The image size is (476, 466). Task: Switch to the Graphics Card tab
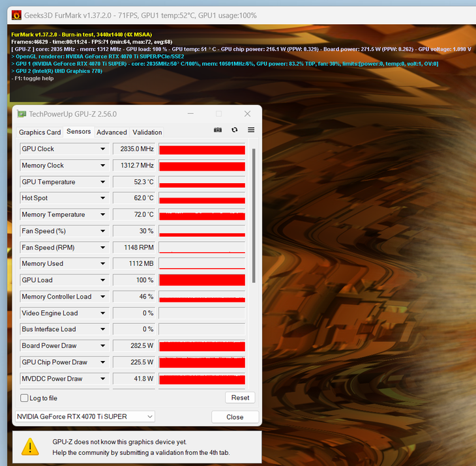[40, 132]
